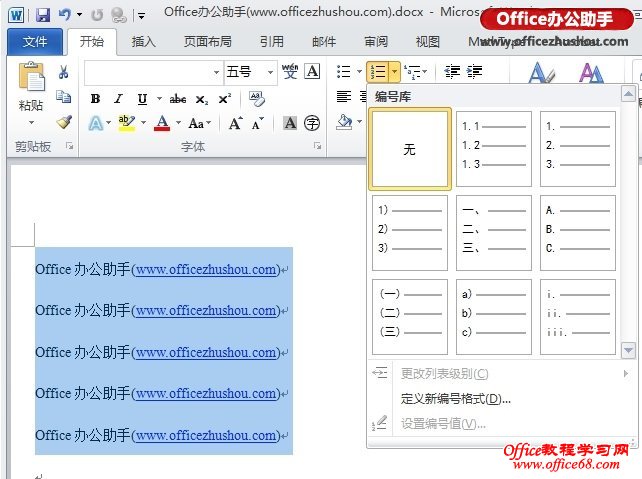Click the Paste clipboard icon
This screenshot has width=642, height=479.
tap(31, 76)
